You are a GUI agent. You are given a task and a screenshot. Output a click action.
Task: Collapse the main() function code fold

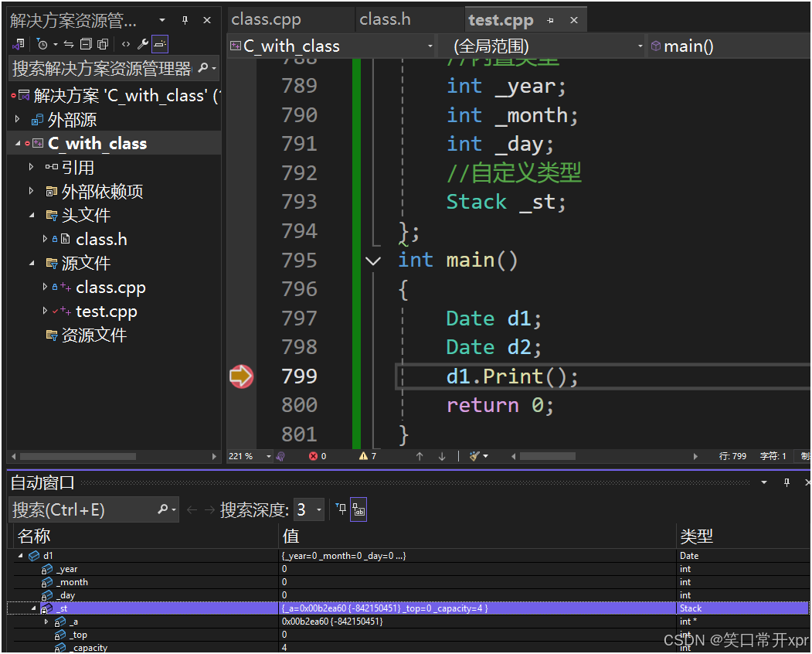click(373, 261)
